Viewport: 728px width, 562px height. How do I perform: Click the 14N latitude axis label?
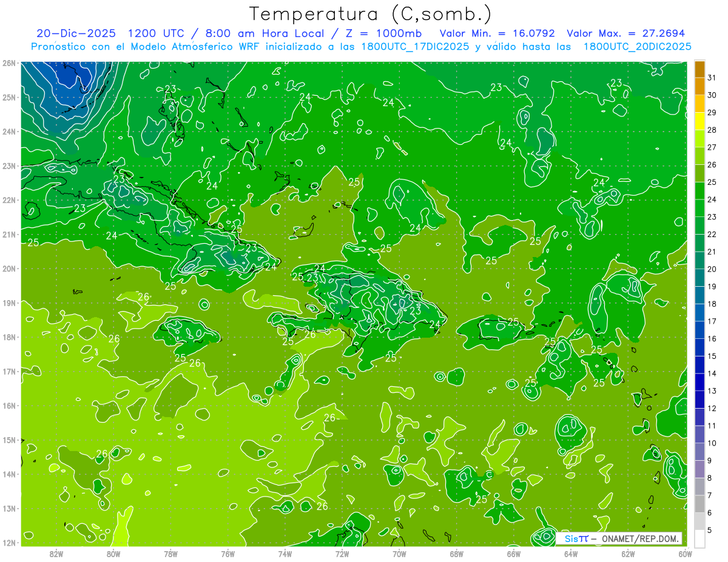pos(8,474)
